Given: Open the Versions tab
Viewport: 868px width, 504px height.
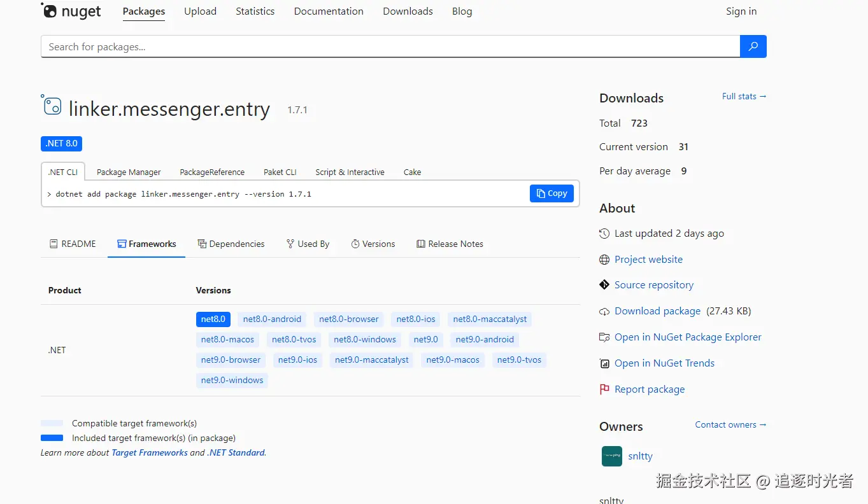Looking at the screenshot, I should (373, 244).
